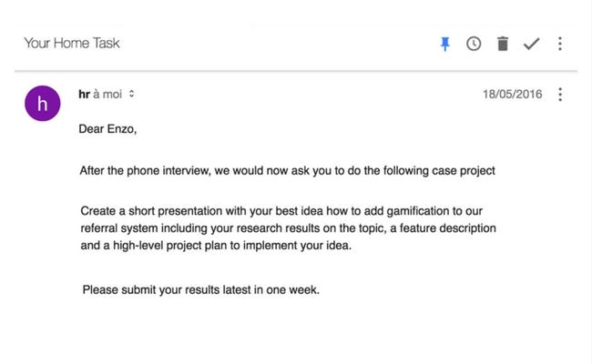Click the 'Dear Enzo,' greeting line
The height and width of the screenshot is (364, 592).
(107, 129)
